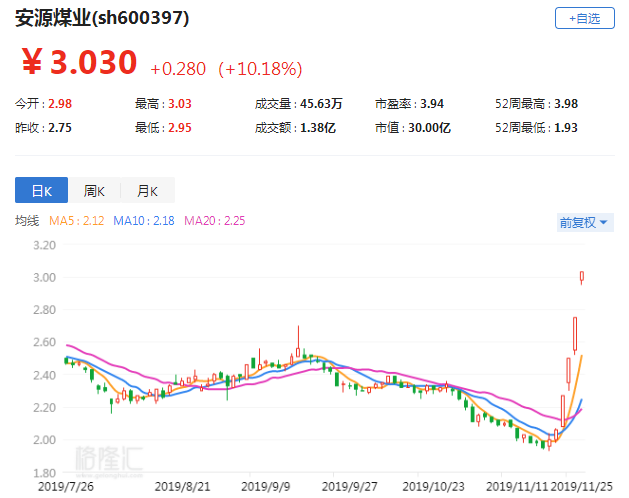Image resolution: width=629 pixels, height=498 pixels.
Task: Click the 均线 label
Action: pos(27,221)
